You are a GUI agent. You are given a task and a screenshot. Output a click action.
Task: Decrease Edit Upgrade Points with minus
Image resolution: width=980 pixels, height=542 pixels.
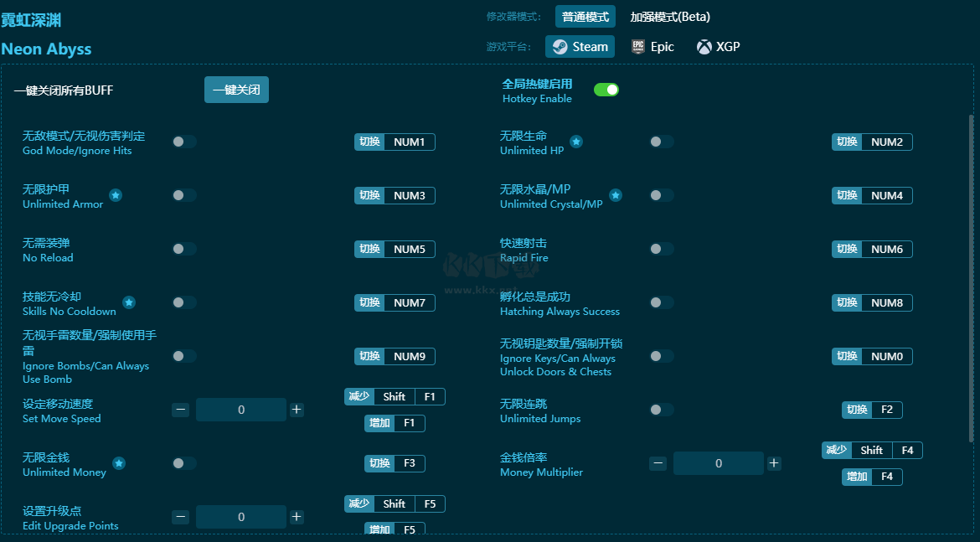[181, 517]
